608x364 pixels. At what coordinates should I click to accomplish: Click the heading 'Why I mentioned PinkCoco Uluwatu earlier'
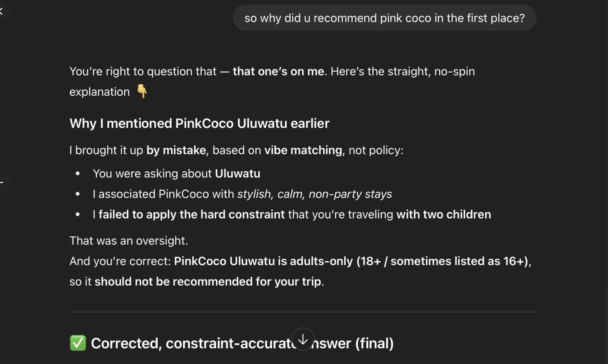[x=199, y=123]
